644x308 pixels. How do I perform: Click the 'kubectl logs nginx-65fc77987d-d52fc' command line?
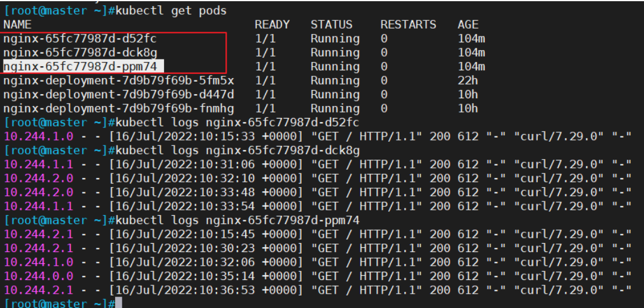point(238,123)
